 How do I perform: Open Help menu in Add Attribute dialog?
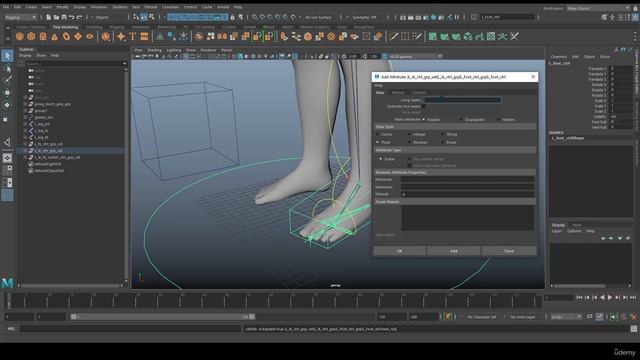379,85
